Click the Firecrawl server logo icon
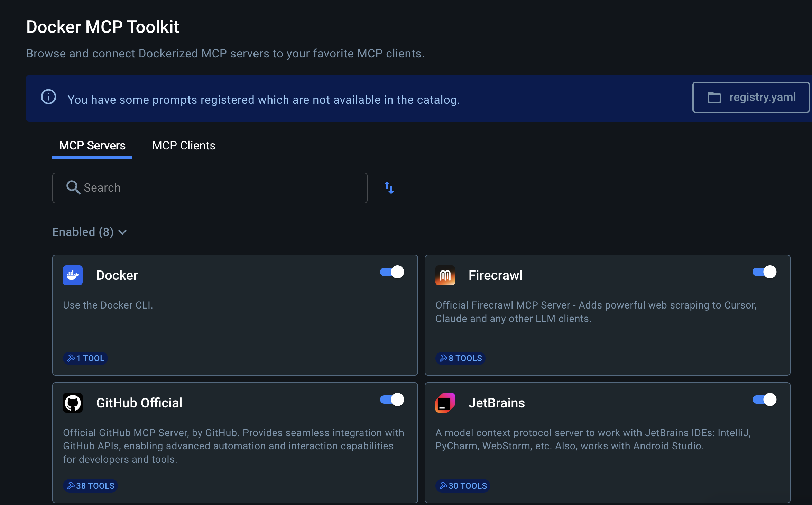 tap(445, 275)
